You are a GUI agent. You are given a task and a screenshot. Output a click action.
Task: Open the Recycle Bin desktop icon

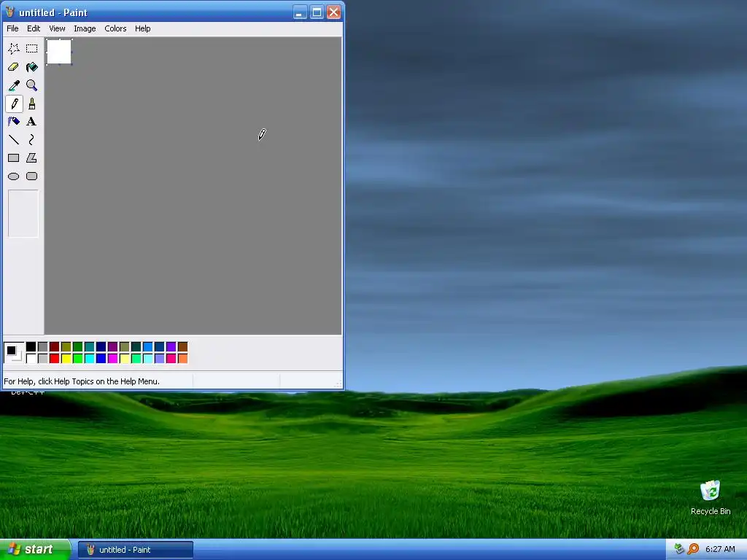click(711, 497)
